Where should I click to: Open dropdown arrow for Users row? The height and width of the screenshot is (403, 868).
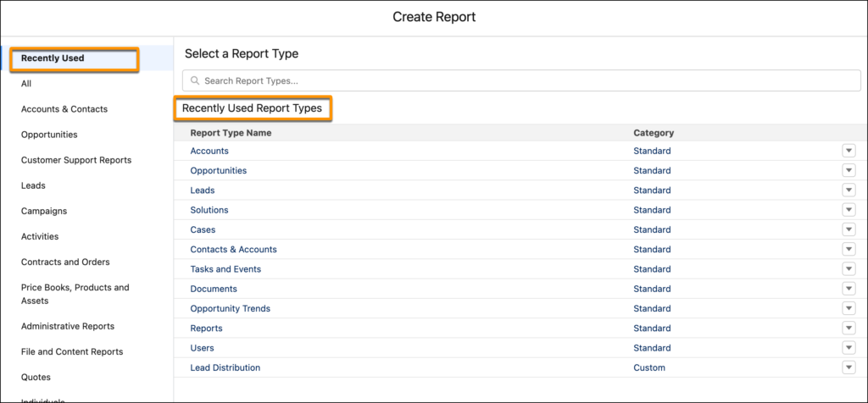[x=849, y=348]
